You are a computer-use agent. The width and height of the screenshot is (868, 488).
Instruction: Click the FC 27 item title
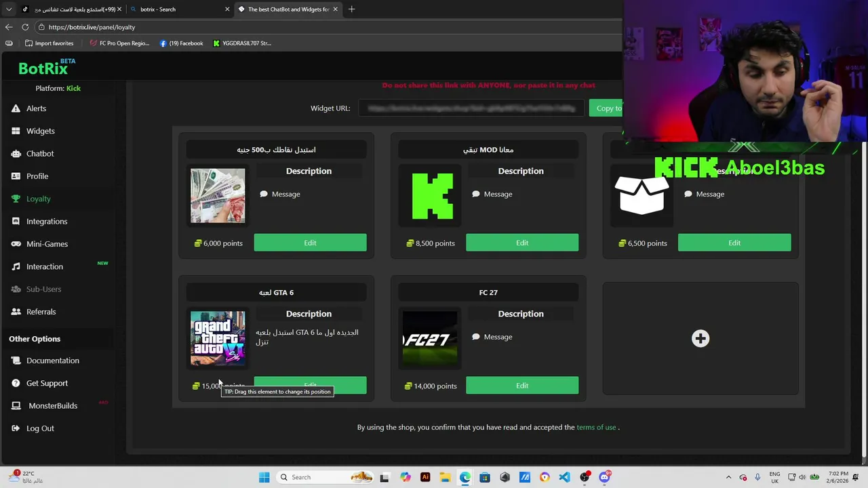tap(488, 293)
